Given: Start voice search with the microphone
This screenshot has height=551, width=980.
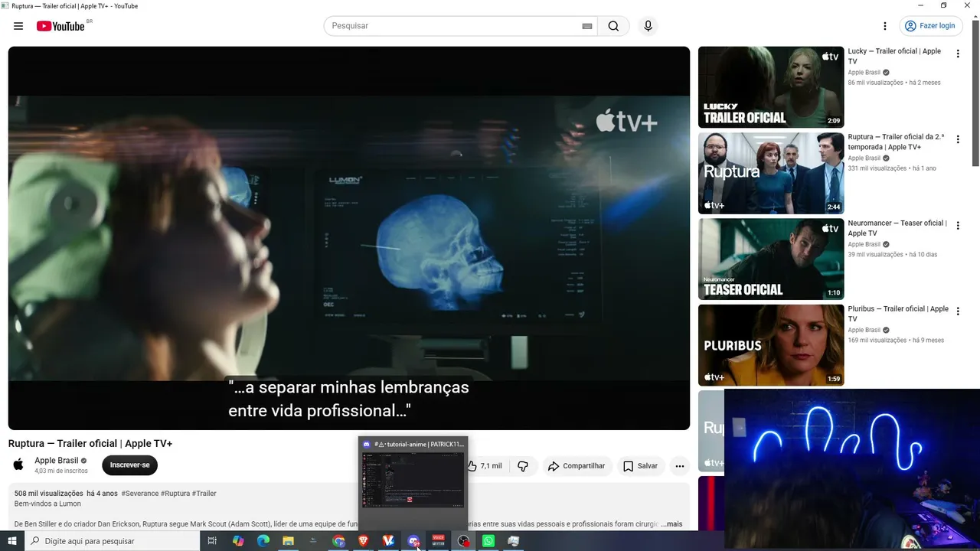Looking at the screenshot, I should pyautogui.click(x=648, y=26).
